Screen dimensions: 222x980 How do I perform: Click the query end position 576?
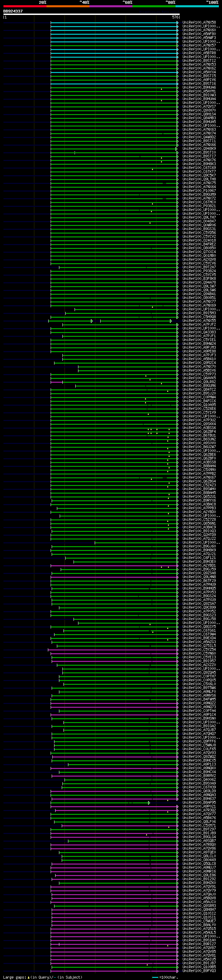pyautogui.click(x=175, y=17)
